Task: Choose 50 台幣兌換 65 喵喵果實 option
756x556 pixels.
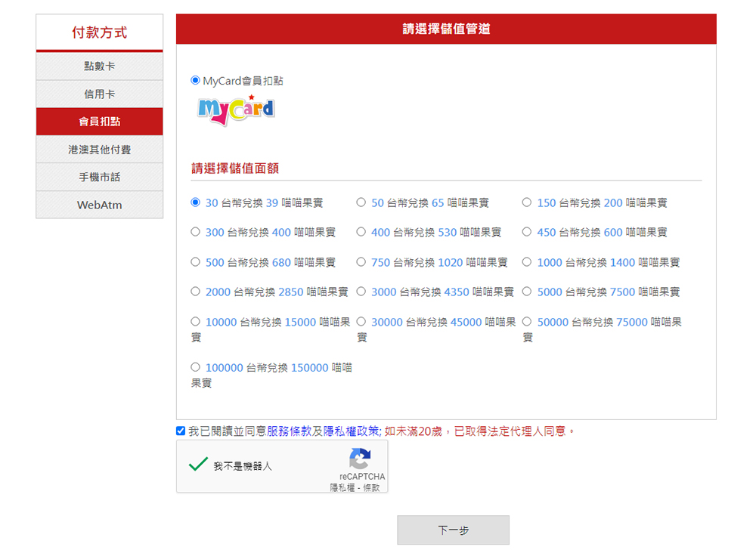Action: pos(361,202)
